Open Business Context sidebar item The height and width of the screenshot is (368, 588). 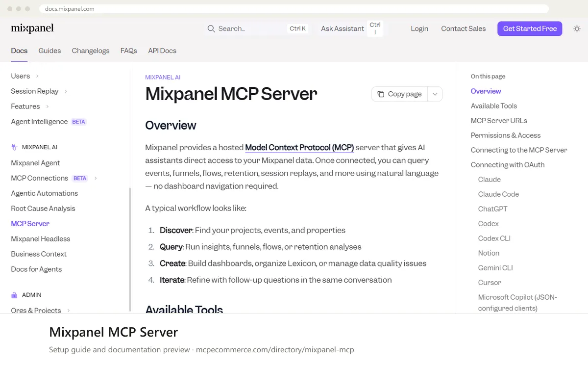click(x=39, y=254)
